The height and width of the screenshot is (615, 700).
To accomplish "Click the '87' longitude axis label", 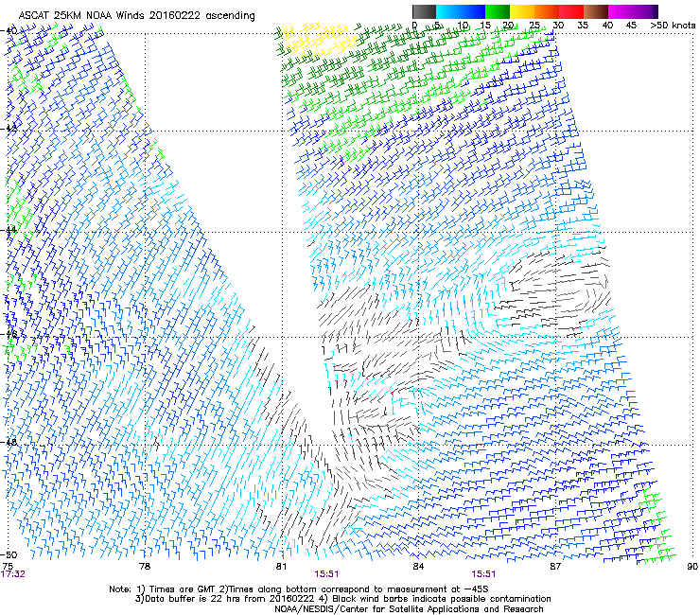I will (x=555, y=567).
